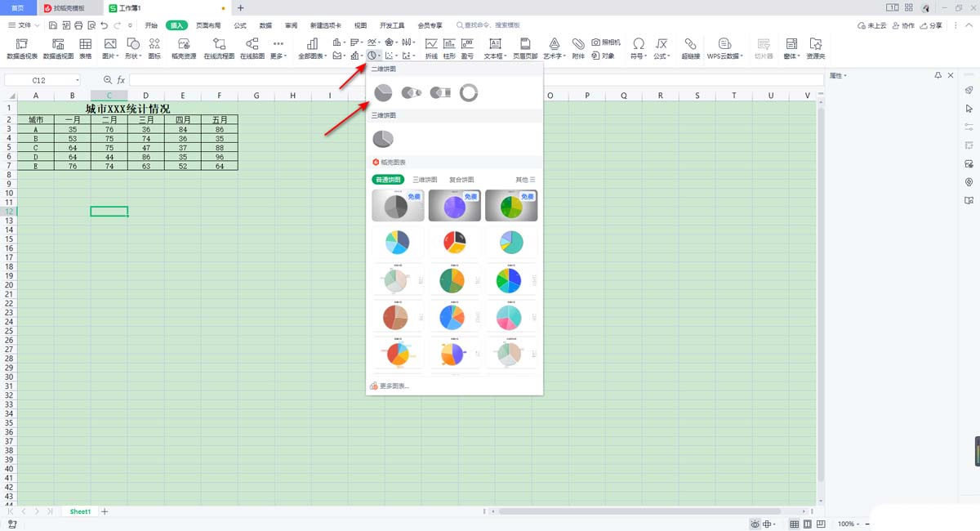The height and width of the screenshot is (531, 980).
Task: Click the C12 name box field
Action: pyautogui.click(x=42, y=80)
